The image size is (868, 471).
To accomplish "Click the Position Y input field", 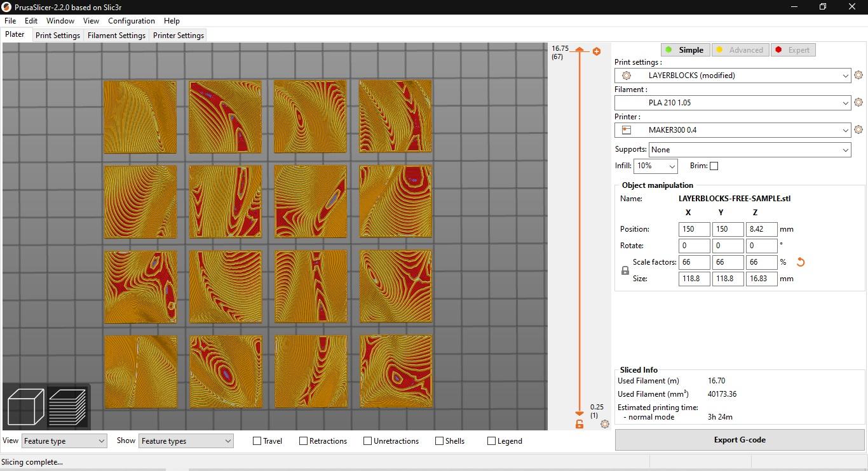I will tap(728, 229).
